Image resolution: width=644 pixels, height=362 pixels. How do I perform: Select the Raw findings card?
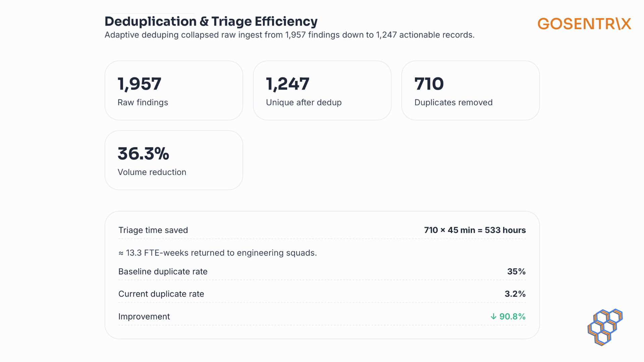click(174, 90)
